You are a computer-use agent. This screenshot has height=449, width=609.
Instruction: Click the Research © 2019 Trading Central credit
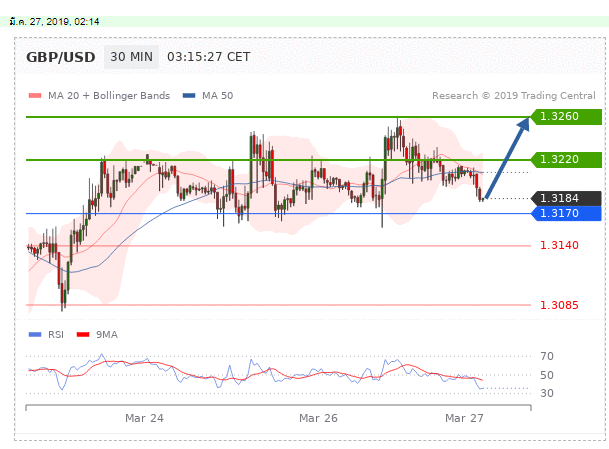click(513, 96)
